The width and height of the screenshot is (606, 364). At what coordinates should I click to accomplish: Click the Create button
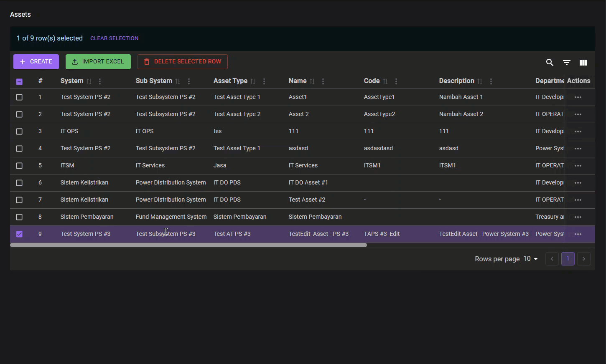click(x=36, y=62)
